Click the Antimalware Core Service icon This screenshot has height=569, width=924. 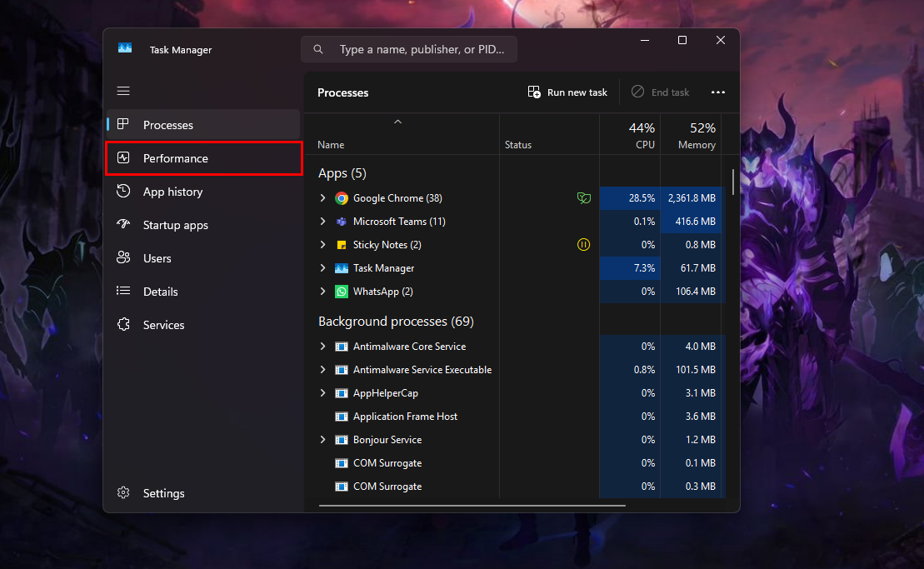point(342,347)
